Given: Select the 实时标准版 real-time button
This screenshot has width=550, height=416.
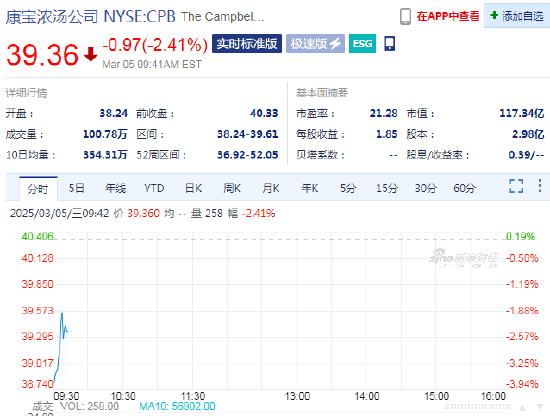Looking at the screenshot, I should click(247, 43).
